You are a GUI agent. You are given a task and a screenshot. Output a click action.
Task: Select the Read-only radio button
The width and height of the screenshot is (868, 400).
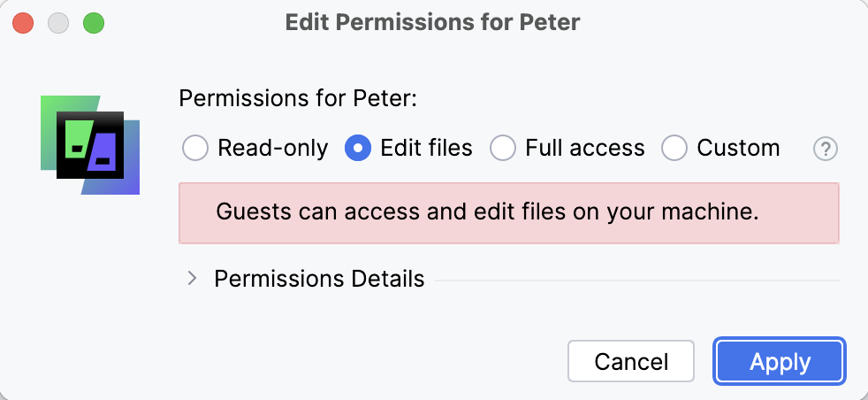click(x=195, y=148)
